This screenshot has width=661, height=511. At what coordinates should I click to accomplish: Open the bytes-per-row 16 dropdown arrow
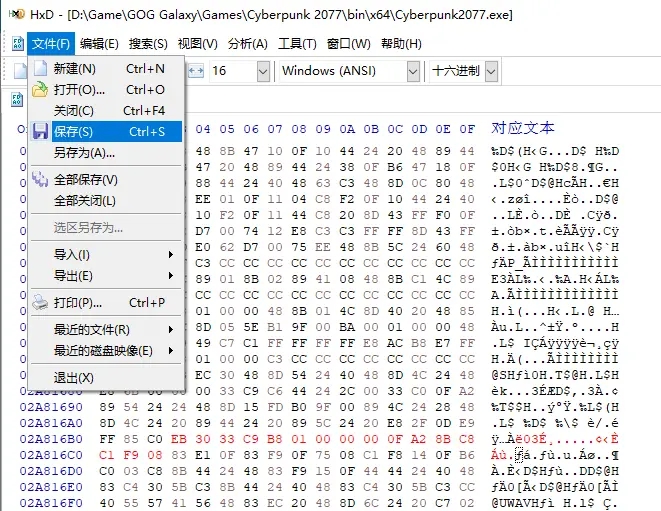(263, 71)
